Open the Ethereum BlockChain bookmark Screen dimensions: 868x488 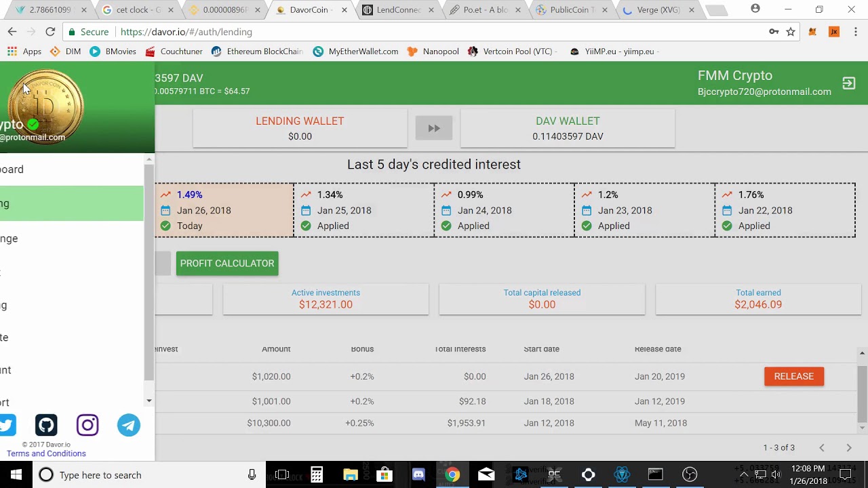[257, 52]
